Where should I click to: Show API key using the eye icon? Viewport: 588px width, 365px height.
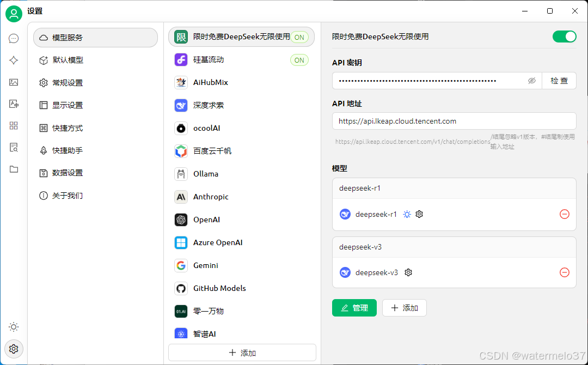[532, 81]
